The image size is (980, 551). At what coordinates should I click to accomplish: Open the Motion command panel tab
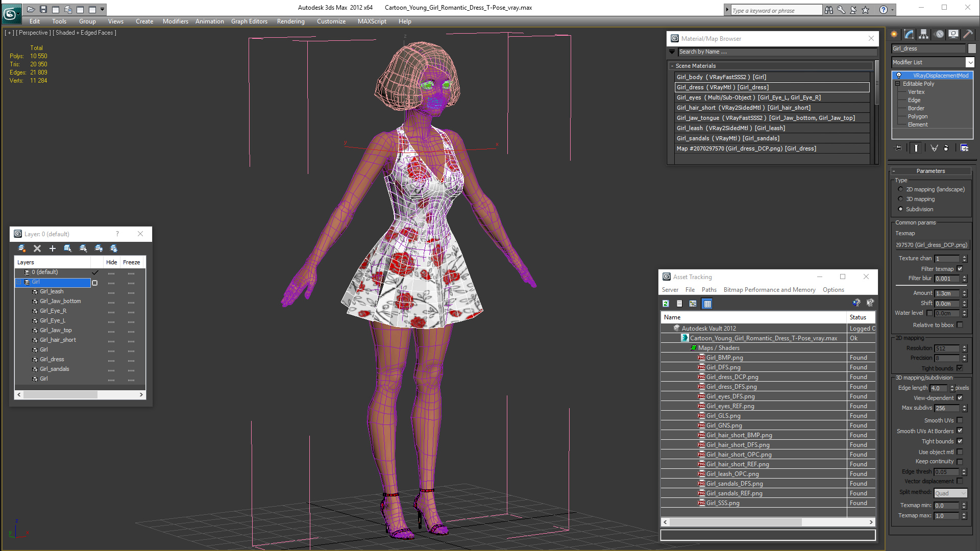[939, 34]
